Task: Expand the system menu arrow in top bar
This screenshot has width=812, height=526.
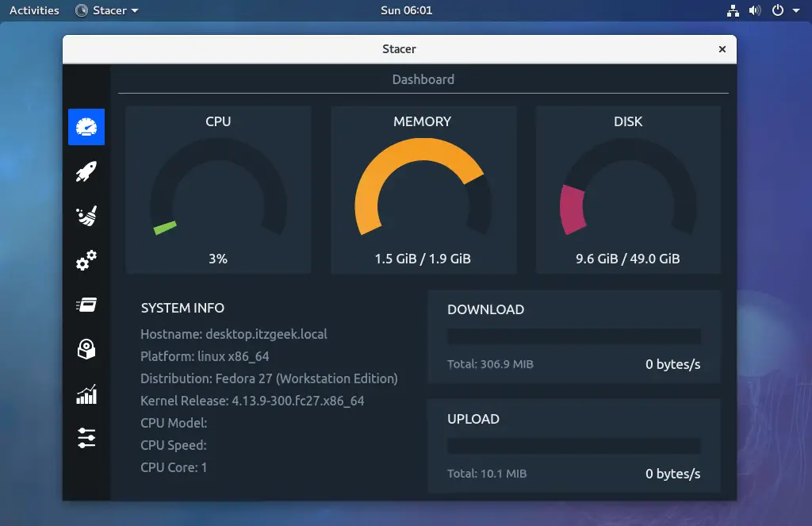Action: [x=796, y=10]
